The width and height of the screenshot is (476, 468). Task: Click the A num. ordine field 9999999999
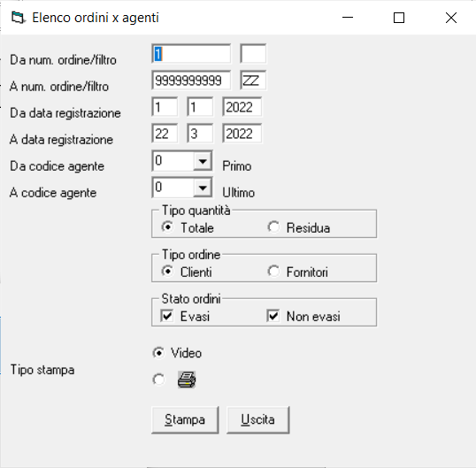(191, 81)
